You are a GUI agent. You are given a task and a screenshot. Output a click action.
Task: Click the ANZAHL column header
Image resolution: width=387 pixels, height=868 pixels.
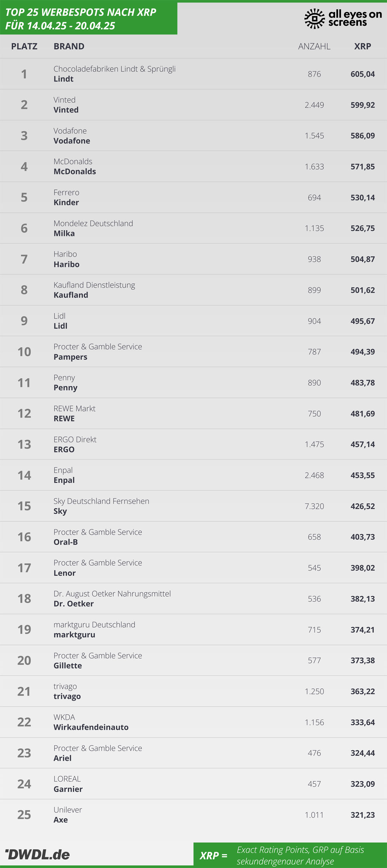[314, 46]
